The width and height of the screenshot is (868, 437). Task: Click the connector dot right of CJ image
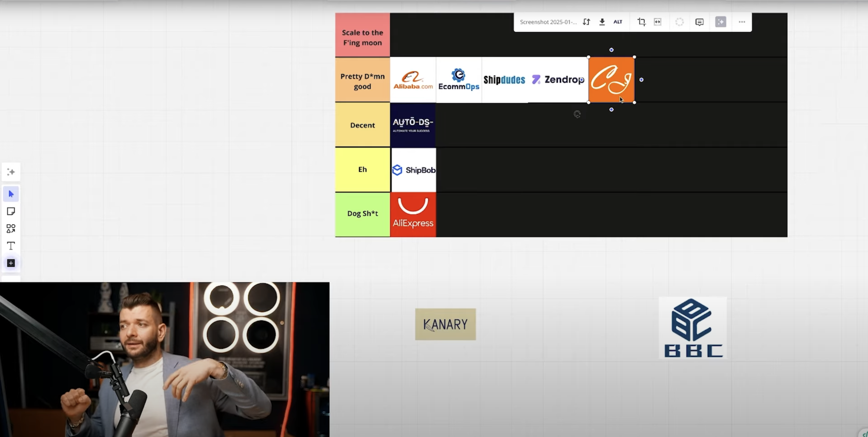641,80
